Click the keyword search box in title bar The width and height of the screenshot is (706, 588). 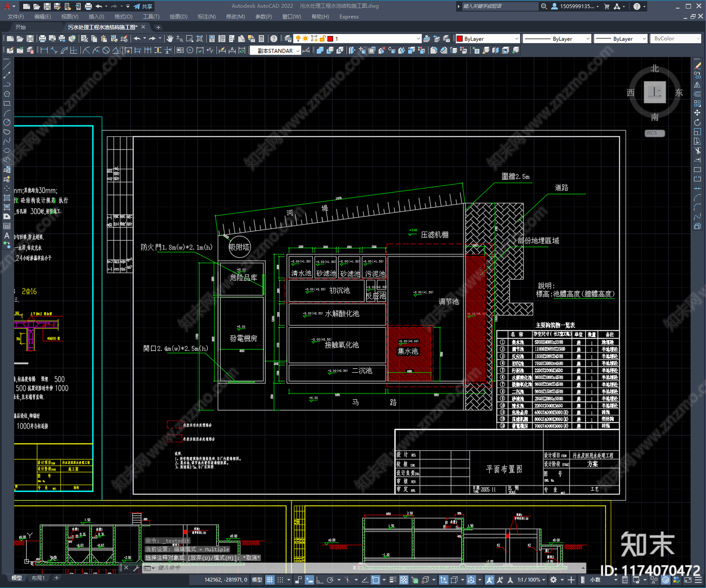click(499, 6)
